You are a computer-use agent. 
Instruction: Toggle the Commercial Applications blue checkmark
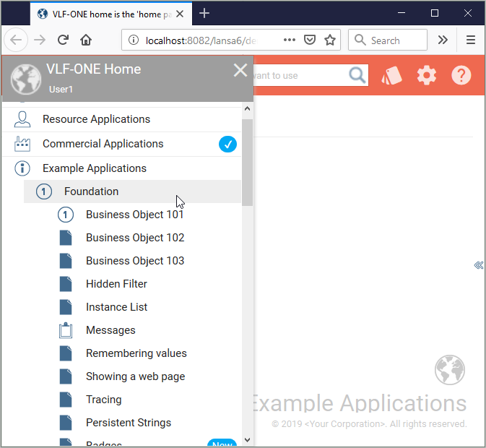[x=227, y=144]
